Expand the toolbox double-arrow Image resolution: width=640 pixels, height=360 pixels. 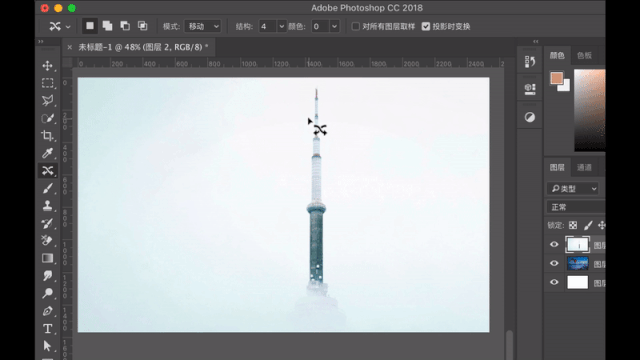pyautogui.click(x=41, y=41)
